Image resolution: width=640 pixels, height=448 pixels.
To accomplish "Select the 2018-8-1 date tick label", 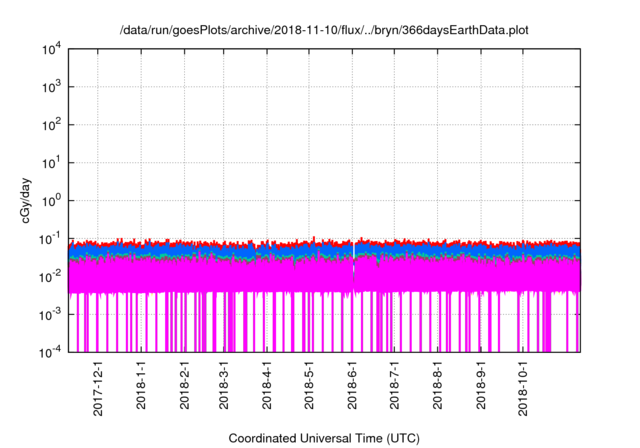I will pyautogui.click(x=436, y=391).
